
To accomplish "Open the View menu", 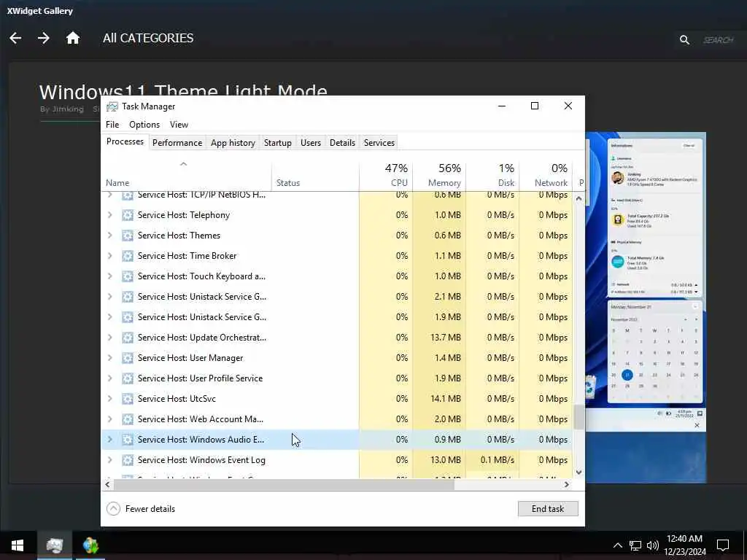I will click(179, 125).
